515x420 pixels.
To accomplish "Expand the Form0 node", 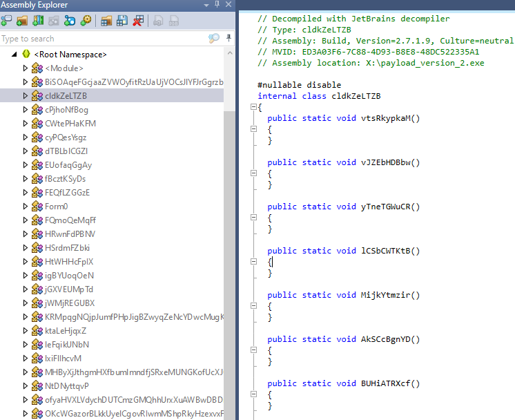I will [26, 206].
